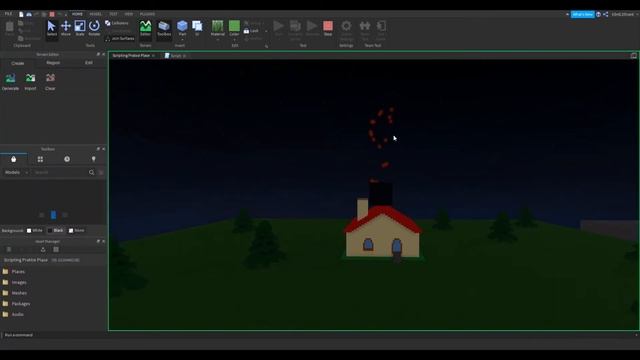
Task: Open the Material dropdown arrow
Action: point(218,40)
